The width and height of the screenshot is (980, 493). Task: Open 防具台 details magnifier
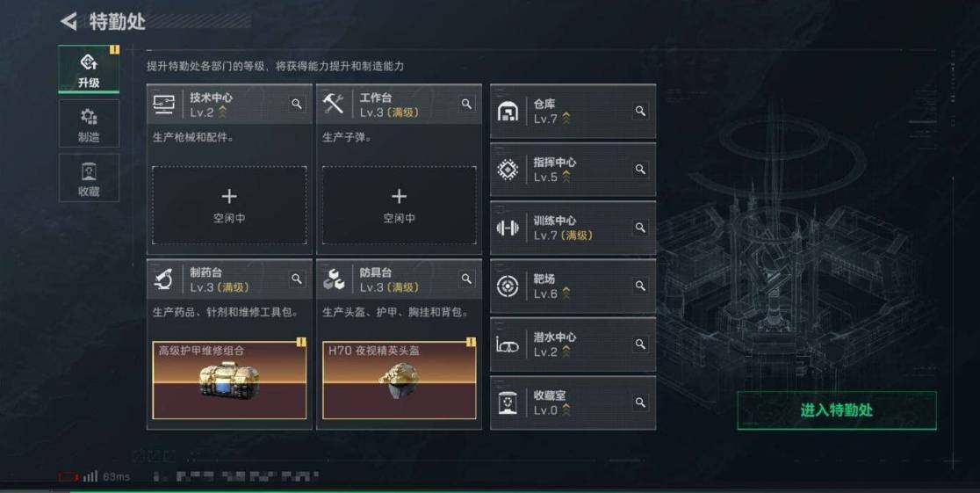point(467,279)
